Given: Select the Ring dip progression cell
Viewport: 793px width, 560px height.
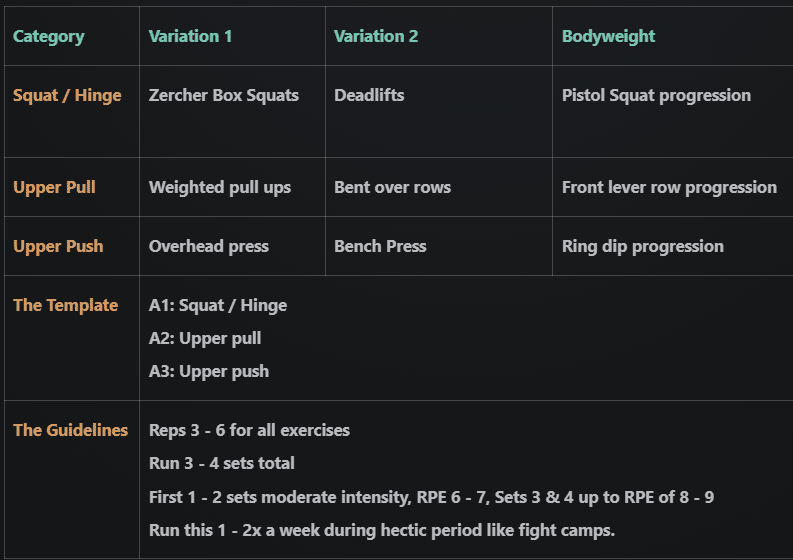Looking at the screenshot, I should point(643,246).
